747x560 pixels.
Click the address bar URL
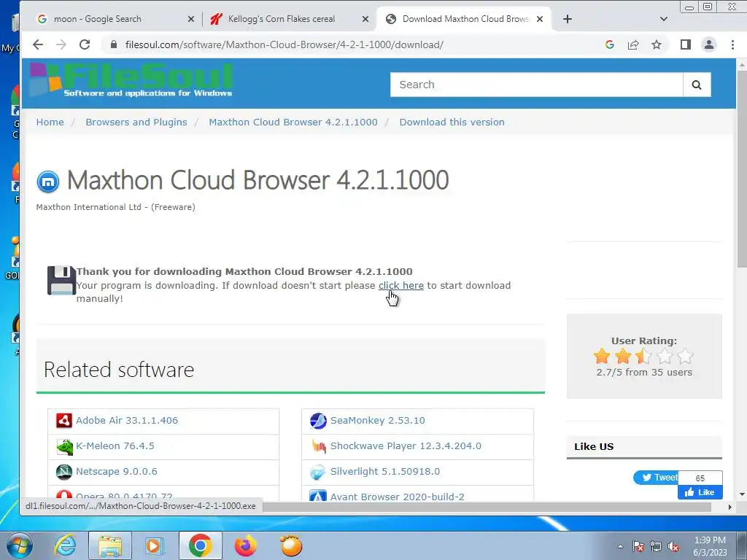(x=284, y=44)
